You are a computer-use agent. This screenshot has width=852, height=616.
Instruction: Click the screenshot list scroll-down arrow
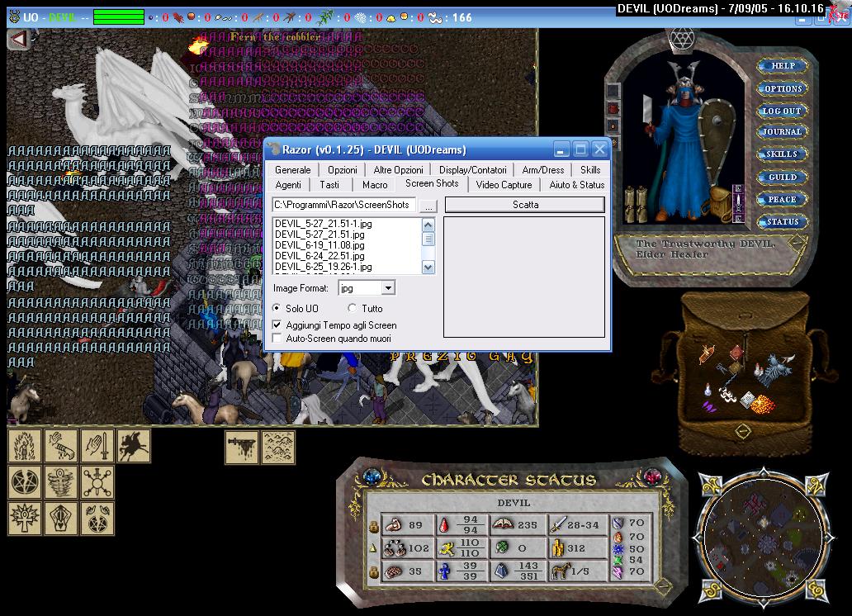coord(428,267)
